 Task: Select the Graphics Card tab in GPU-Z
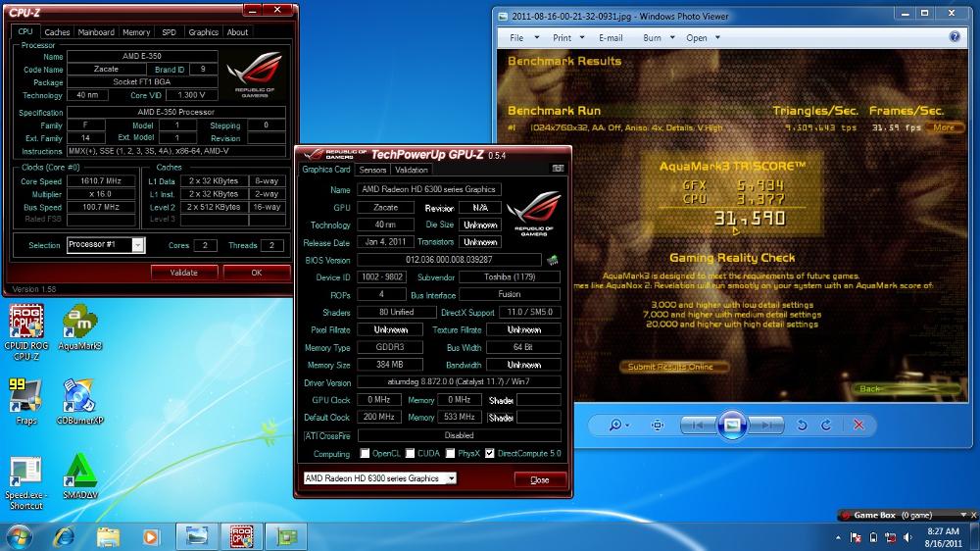(x=326, y=169)
